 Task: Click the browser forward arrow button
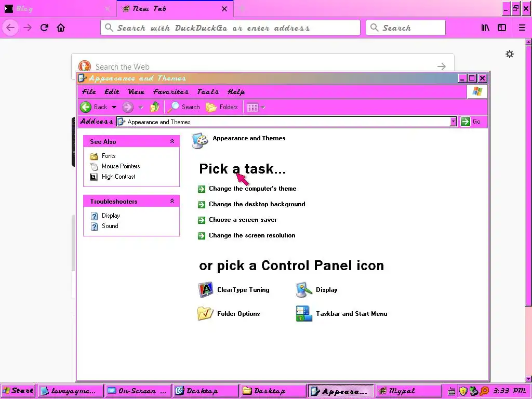tap(28, 28)
